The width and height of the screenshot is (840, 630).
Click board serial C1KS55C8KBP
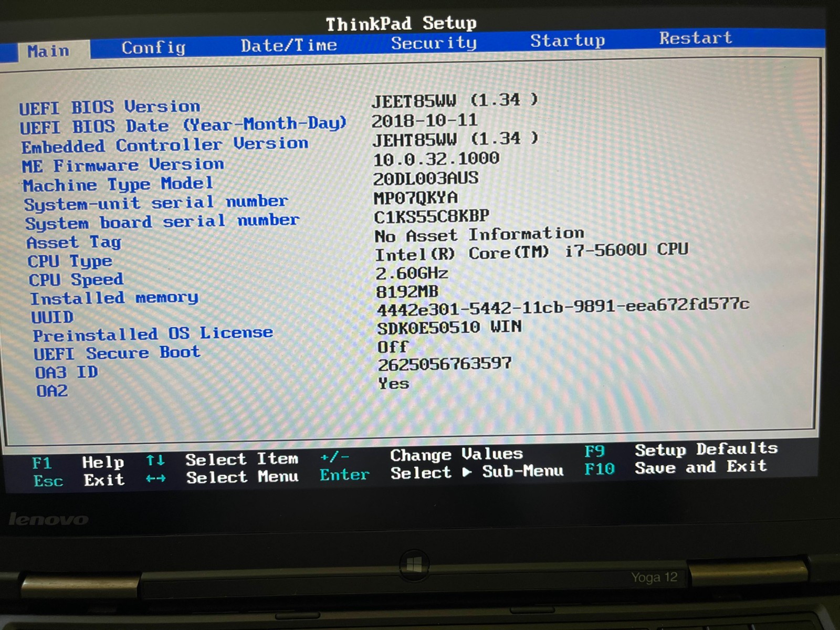click(432, 217)
